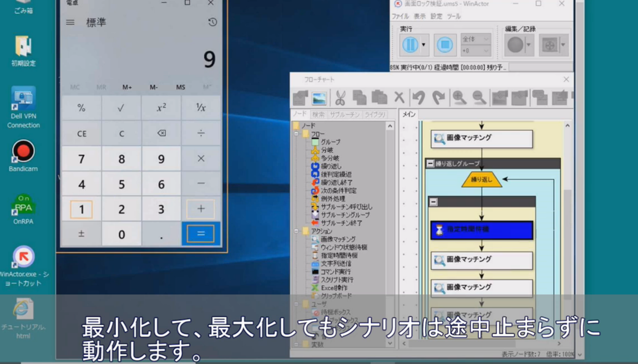
Task: Click the calculator multiply key
Action: pos(201,158)
